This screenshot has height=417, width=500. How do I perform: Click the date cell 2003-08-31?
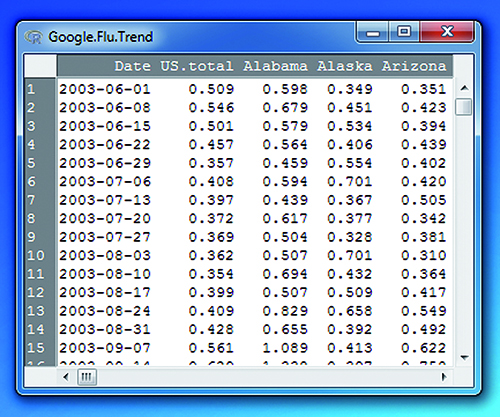click(105, 329)
